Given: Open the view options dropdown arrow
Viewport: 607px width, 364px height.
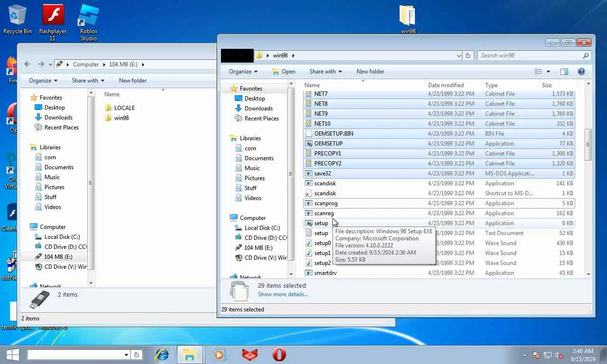Looking at the screenshot, I should 548,72.
